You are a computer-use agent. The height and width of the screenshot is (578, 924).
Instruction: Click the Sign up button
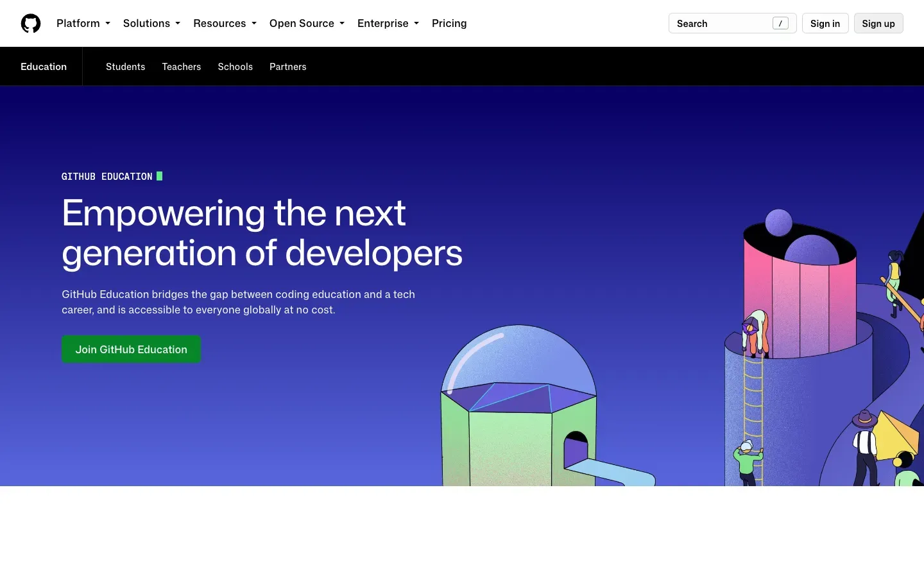878,23
